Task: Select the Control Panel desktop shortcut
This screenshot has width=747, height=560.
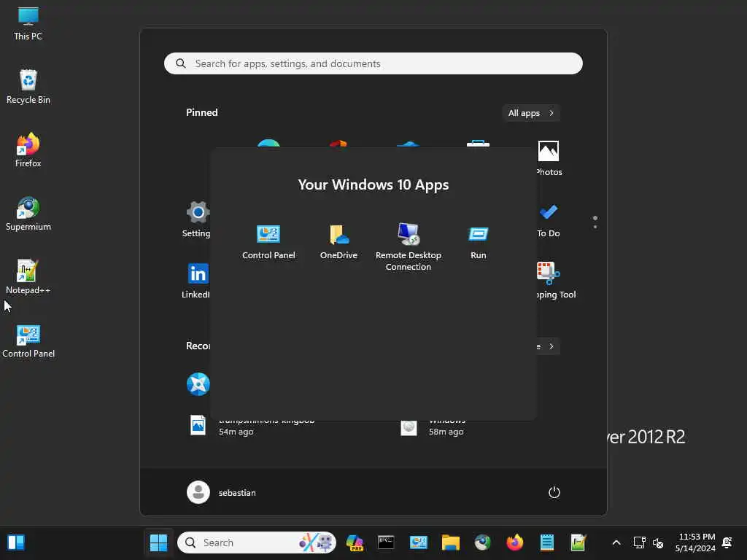Action: pos(28,341)
